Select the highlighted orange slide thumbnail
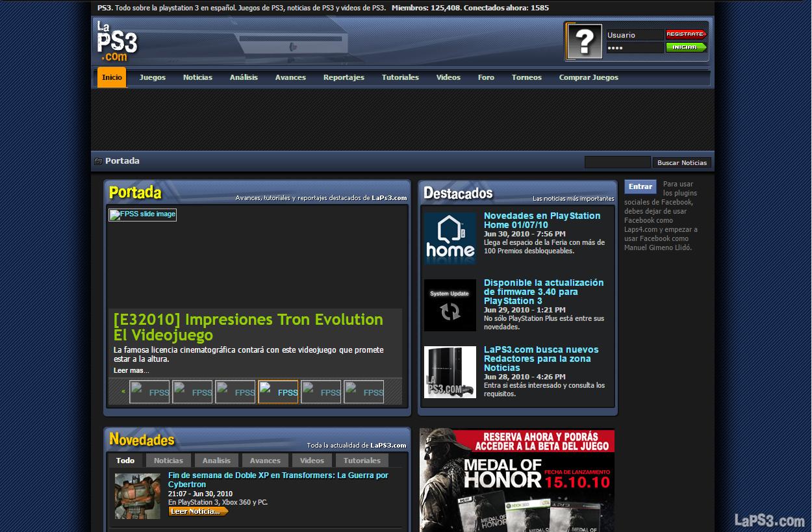The width and height of the screenshot is (812, 532). tap(278, 392)
